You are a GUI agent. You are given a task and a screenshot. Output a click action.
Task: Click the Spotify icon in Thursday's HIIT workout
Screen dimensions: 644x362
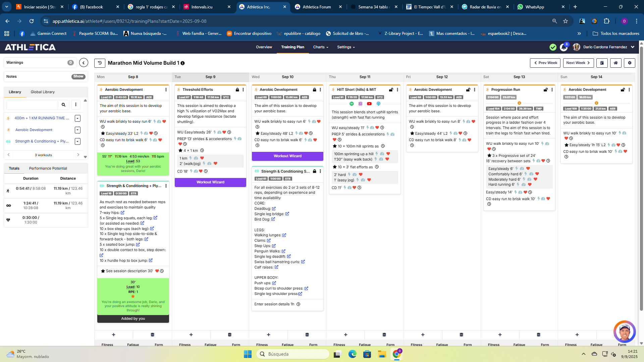pos(352,104)
